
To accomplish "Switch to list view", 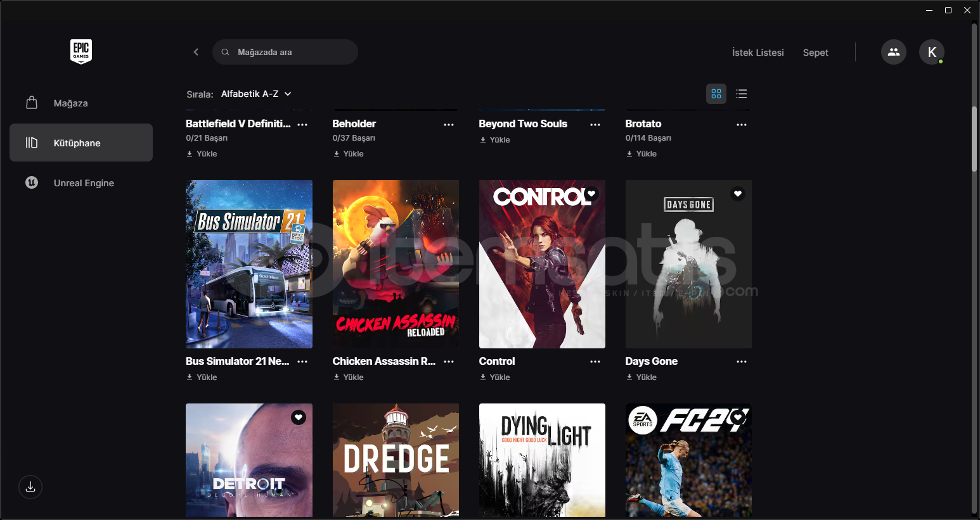I will pos(742,94).
